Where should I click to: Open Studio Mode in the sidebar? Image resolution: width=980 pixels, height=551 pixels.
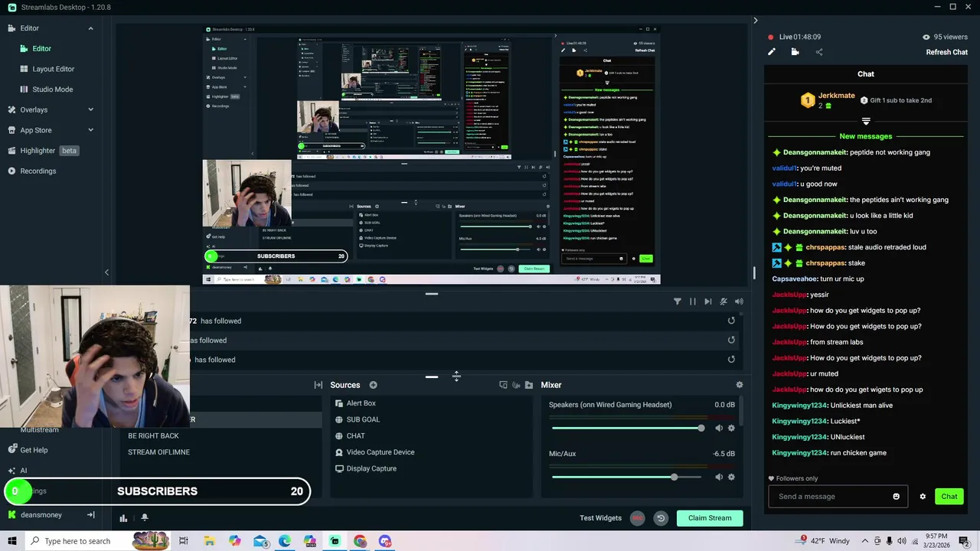[53, 89]
